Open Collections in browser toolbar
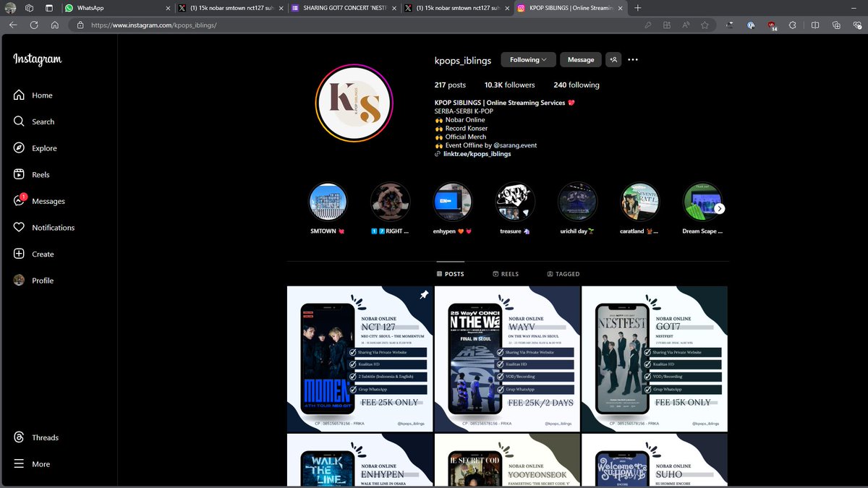868x488 pixels. pos(836,25)
